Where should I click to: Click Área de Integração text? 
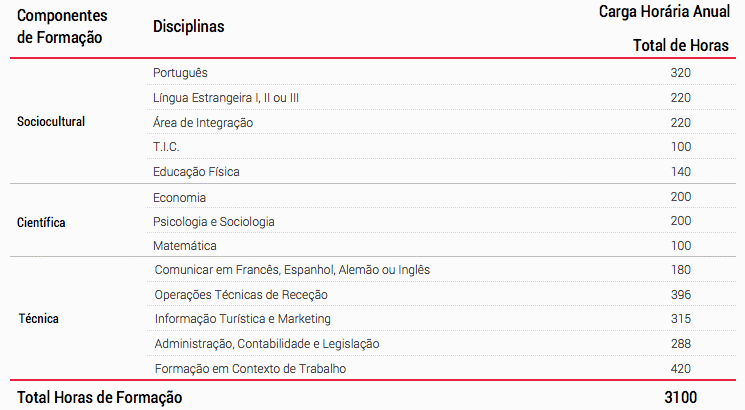(203, 123)
